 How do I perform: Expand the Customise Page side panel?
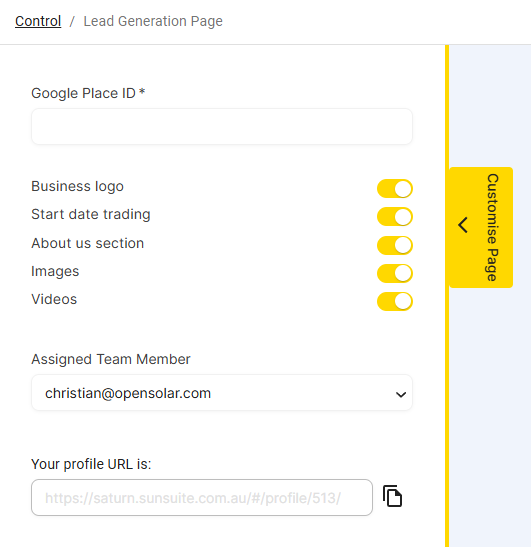481,227
